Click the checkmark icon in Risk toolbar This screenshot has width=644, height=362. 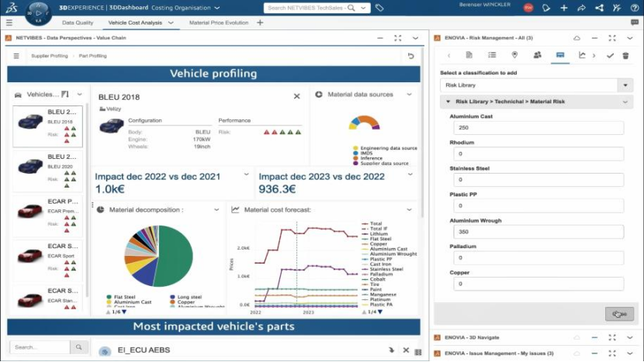click(x=610, y=55)
